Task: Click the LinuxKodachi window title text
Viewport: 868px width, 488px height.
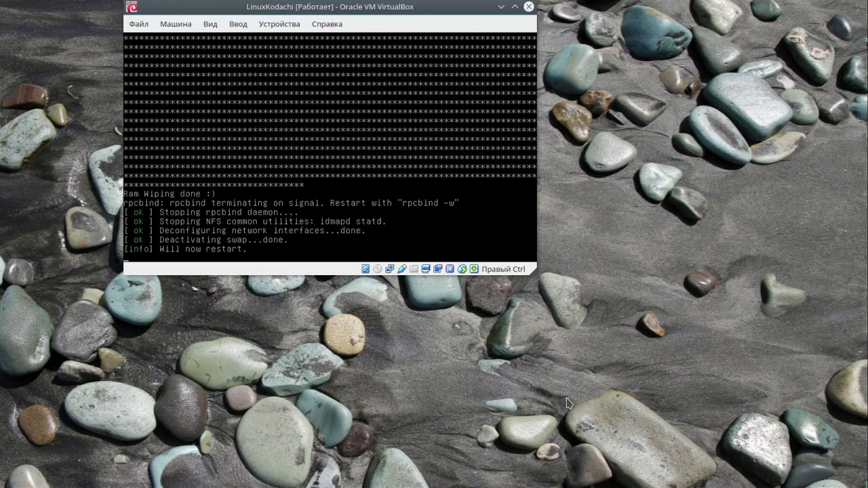Action: pos(330,7)
